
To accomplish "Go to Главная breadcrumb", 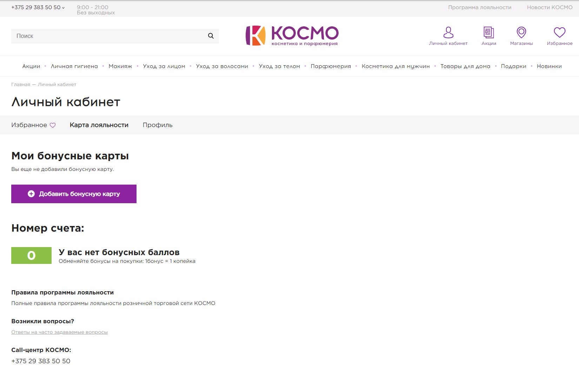I will click(x=21, y=85).
